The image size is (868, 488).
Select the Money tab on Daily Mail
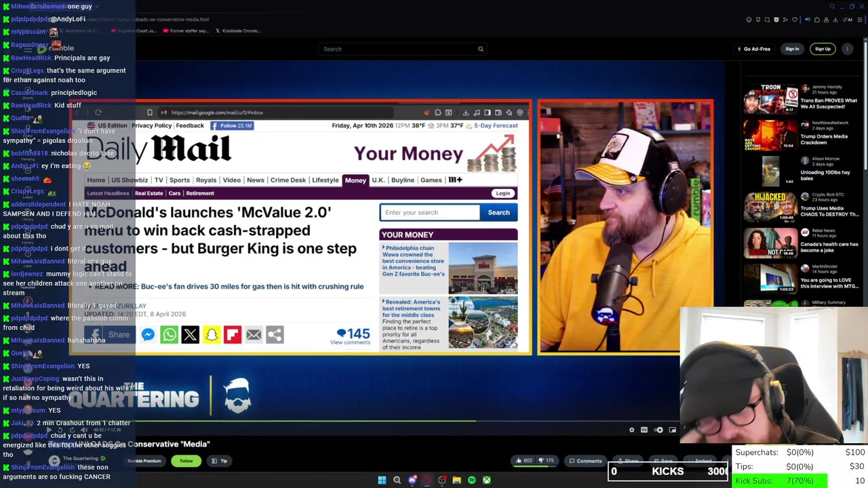[x=355, y=180]
